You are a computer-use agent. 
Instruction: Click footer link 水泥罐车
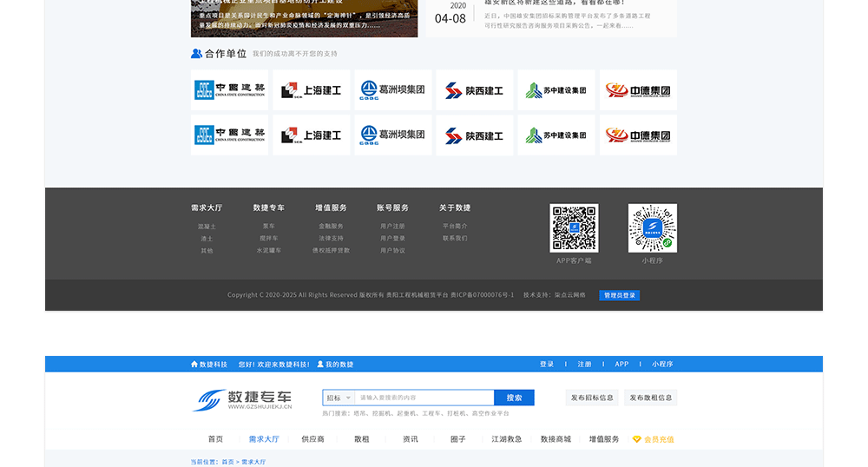coord(268,251)
